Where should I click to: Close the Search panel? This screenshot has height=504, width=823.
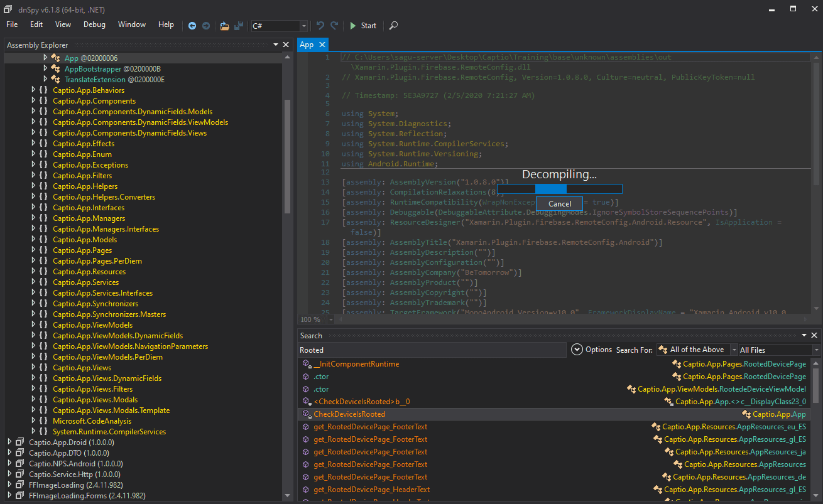pos(814,336)
